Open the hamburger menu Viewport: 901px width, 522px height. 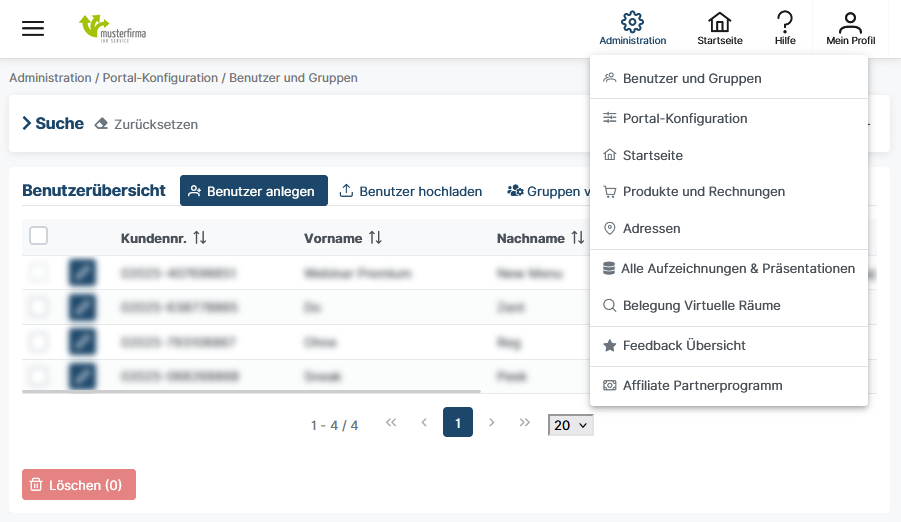click(33, 28)
